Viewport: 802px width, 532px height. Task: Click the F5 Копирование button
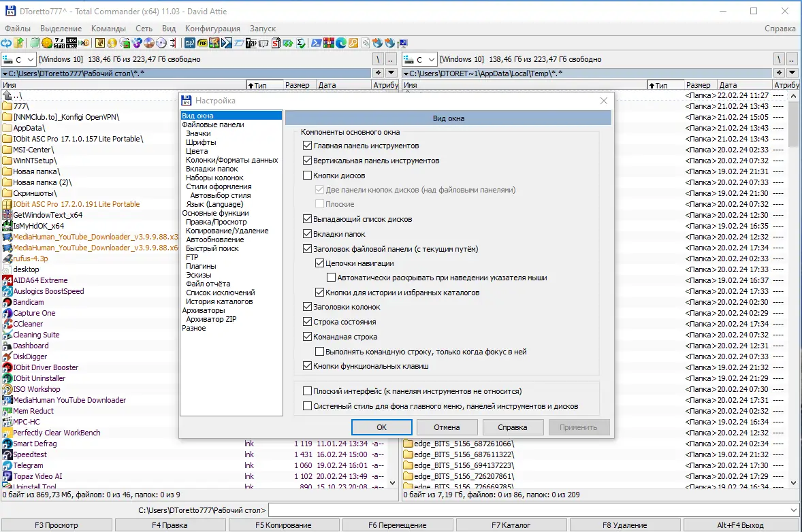pyautogui.click(x=283, y=525)
